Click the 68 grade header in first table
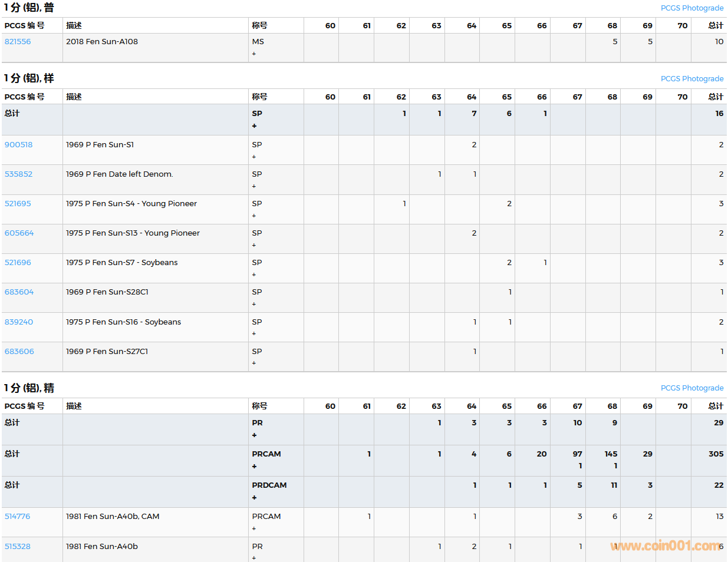 click(x=612, y=26)
